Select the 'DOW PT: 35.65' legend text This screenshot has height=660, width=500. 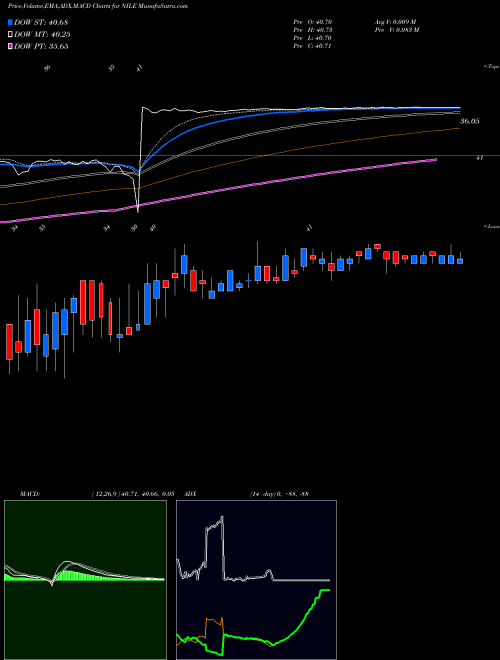coord(42,47)
